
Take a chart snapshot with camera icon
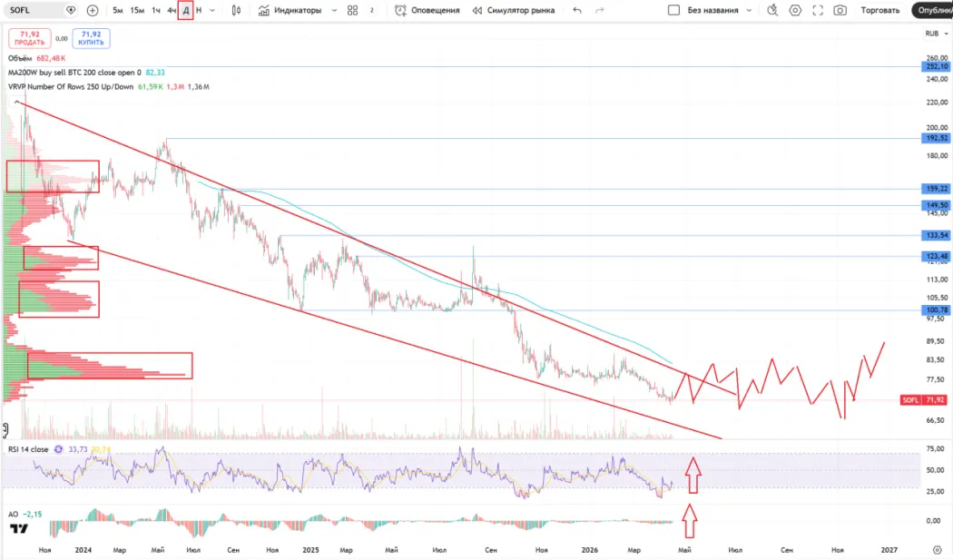click(840, 11)
